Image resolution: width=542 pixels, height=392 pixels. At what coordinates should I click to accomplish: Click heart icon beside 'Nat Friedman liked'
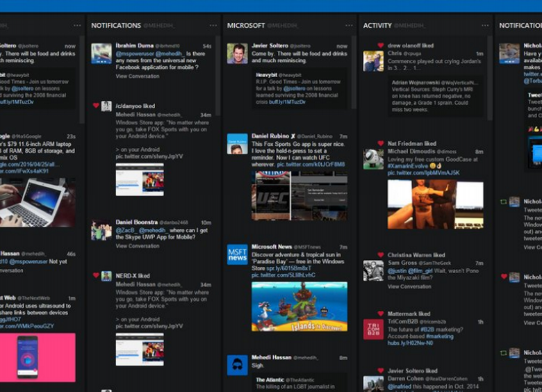[x=381, y=143]
